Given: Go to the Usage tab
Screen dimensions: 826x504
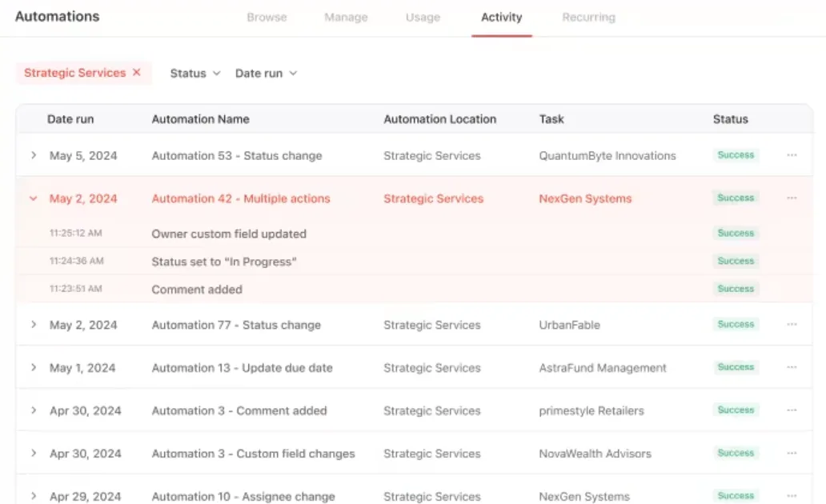Looking at the screenshot, I should (x=423, y=18).
